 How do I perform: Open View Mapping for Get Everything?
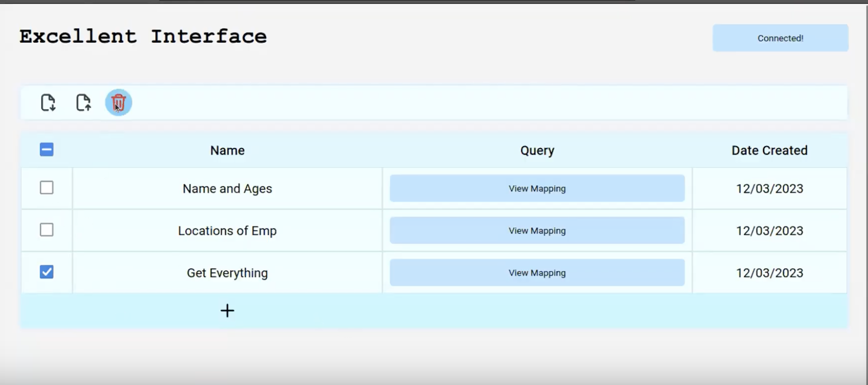tap(537, 273)
